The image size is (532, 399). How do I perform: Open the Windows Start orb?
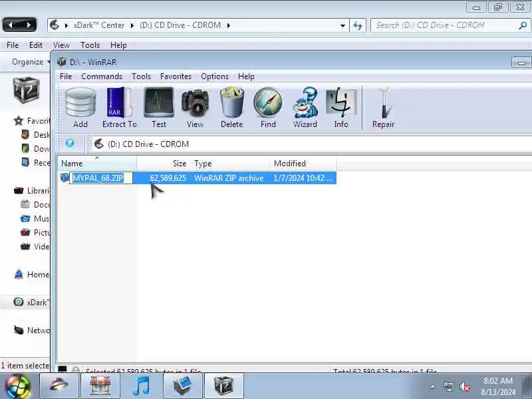[18, 386]
